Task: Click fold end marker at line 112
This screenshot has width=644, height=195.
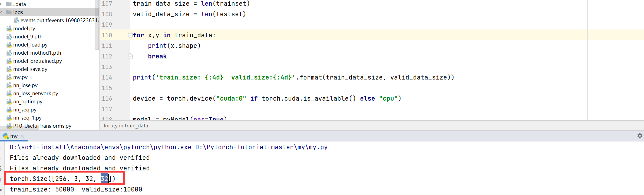Action: click(130, 56)
